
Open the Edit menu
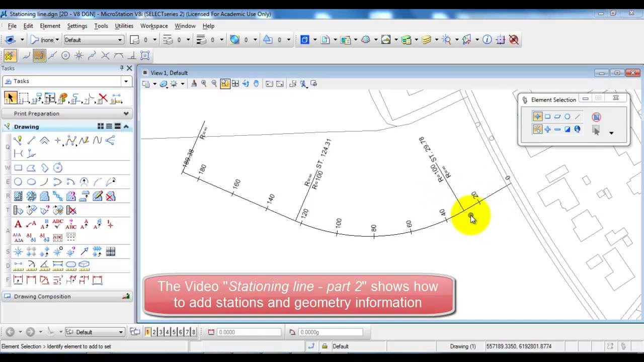click(28, 26)
